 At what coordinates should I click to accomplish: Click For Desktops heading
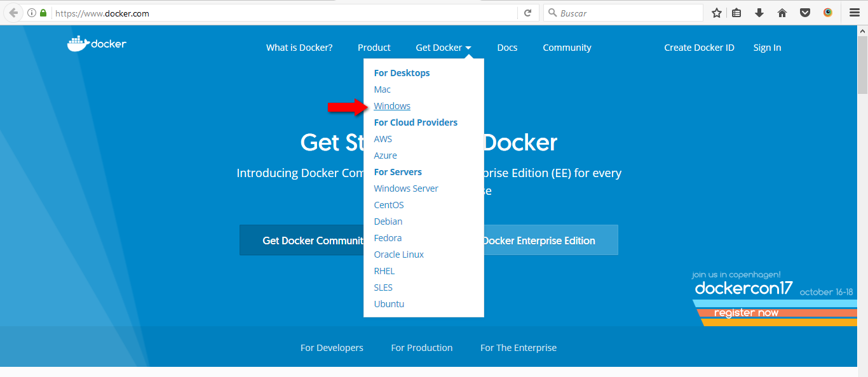pyautogui.click(x=402, y=73)
